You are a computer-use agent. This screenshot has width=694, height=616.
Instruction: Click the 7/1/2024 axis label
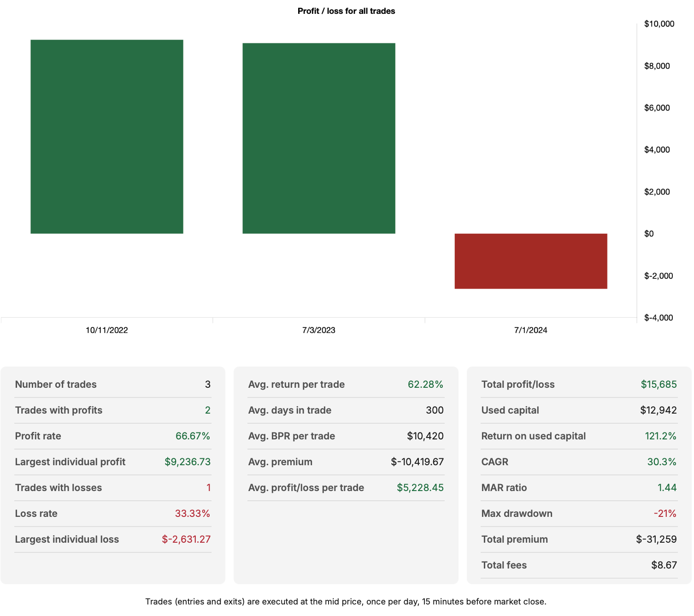[530, 330]
